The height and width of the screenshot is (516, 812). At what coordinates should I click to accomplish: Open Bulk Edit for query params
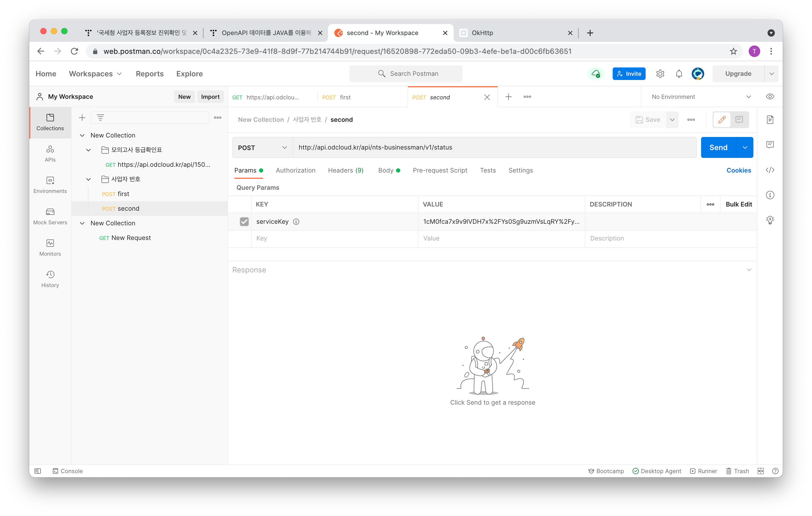tap(738, 204)
